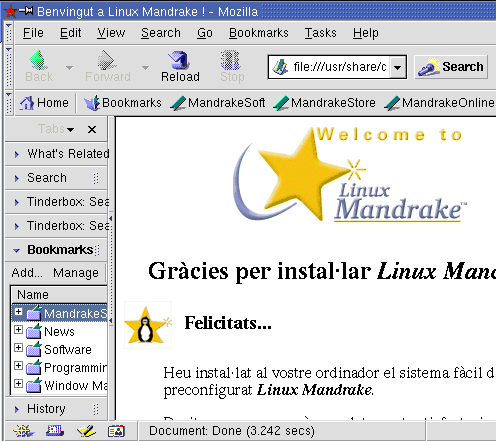Open the View menu
Image resolution: width=496 pixels, height=441 pixels.
pyautogui.click(x=111, y=33)
